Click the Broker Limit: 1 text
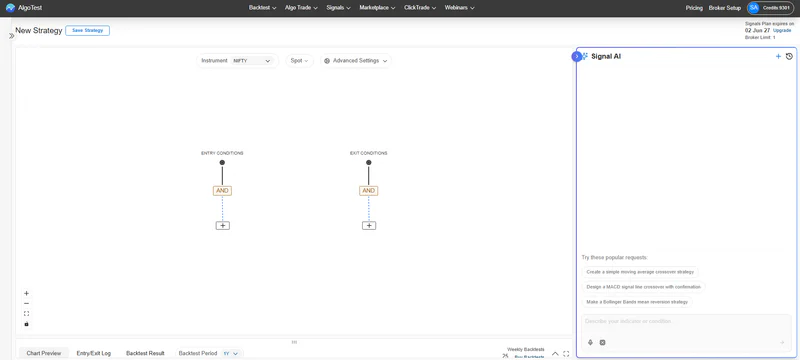 760,38
